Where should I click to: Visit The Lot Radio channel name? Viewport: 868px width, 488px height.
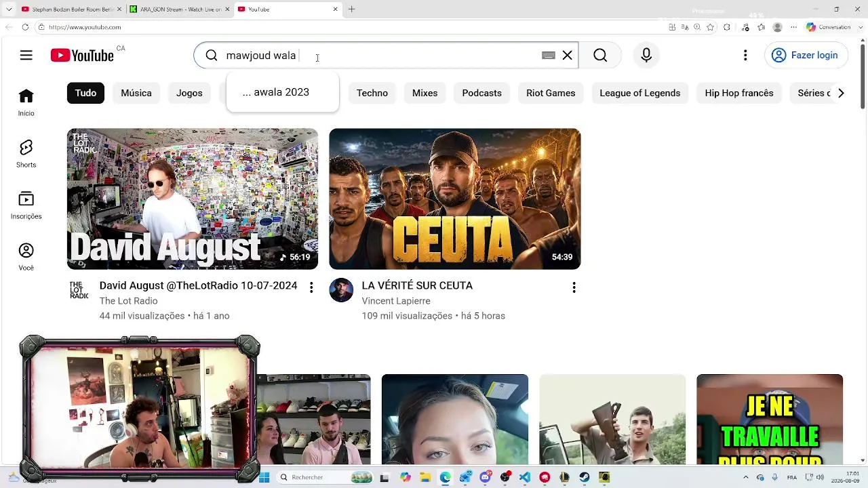[x=128, y=301]
